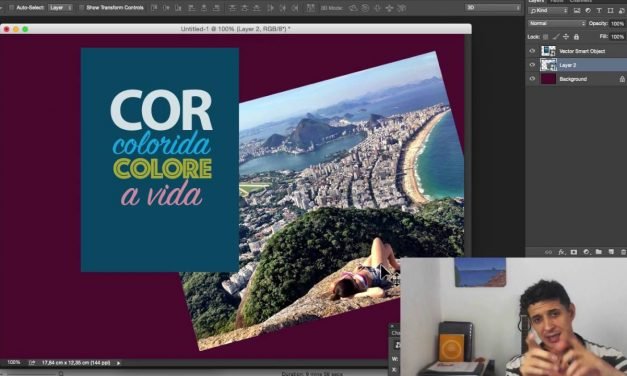Toggle lock position icon
The height and width of the screenshot is (376, 627).
[566, 37]
